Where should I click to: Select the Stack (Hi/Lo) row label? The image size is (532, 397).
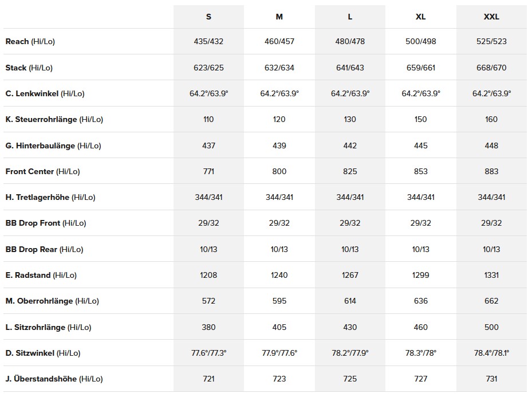pyautogui.click(x=29, y=68)
